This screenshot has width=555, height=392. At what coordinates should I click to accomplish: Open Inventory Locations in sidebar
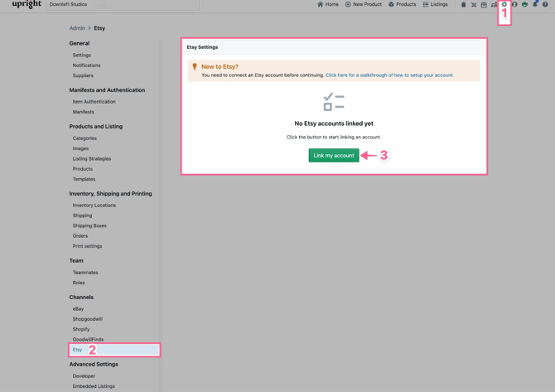[x=94, y=206]
